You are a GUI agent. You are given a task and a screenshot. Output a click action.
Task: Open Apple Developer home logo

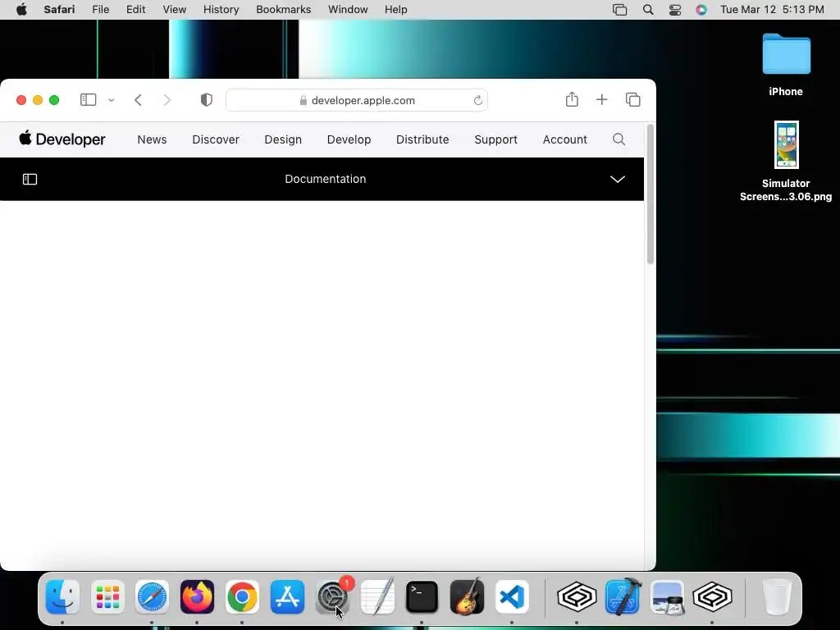pos(62,139)
